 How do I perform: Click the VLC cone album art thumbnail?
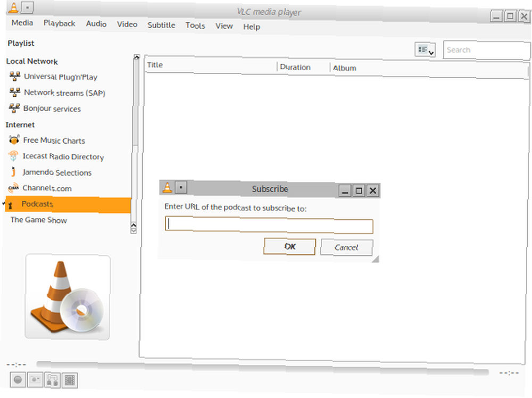(68, 297)
